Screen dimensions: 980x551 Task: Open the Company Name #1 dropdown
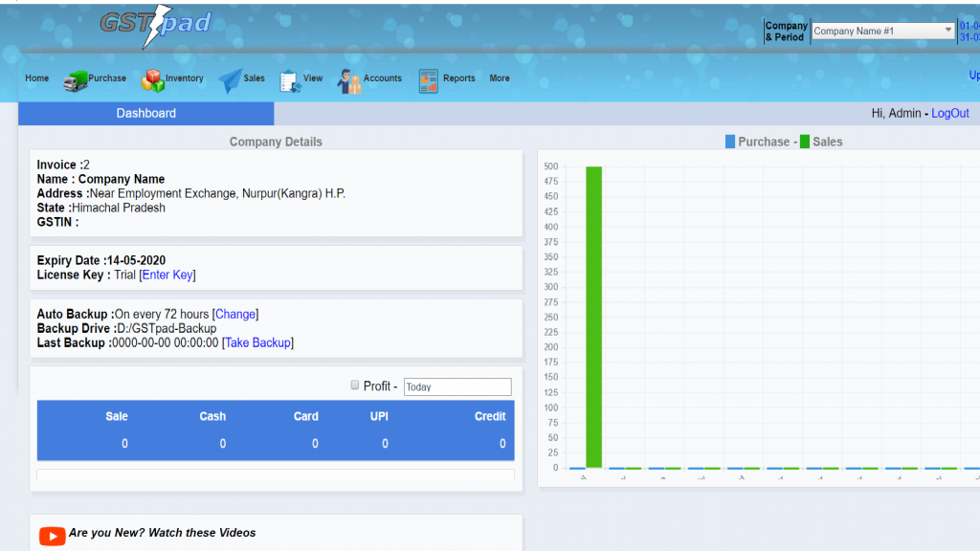click(880, 31)
